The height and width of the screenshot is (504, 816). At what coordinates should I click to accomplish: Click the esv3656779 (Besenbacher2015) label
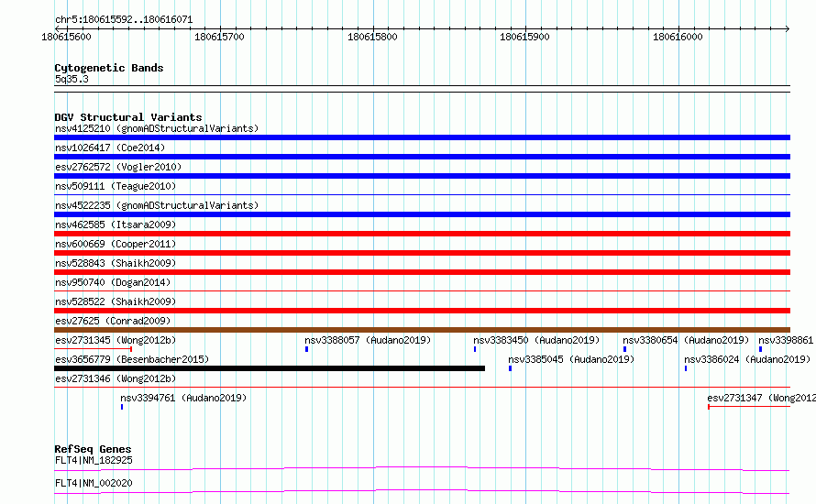tap(132, 359)
